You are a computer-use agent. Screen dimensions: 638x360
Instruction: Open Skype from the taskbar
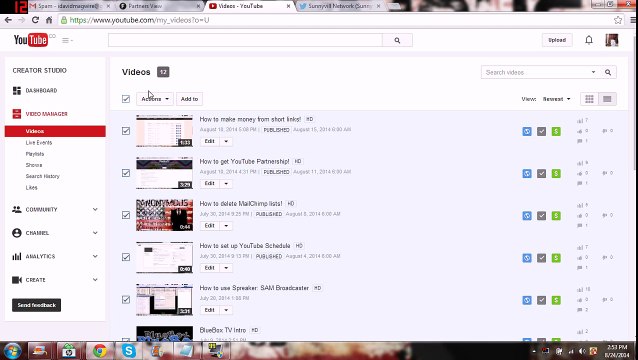click(129, 351)
